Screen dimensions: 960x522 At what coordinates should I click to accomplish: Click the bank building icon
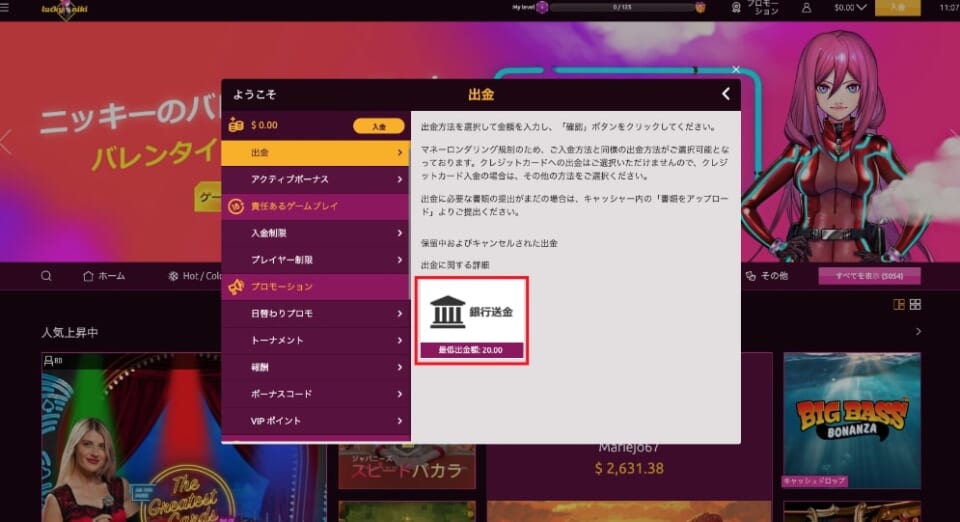448,311
